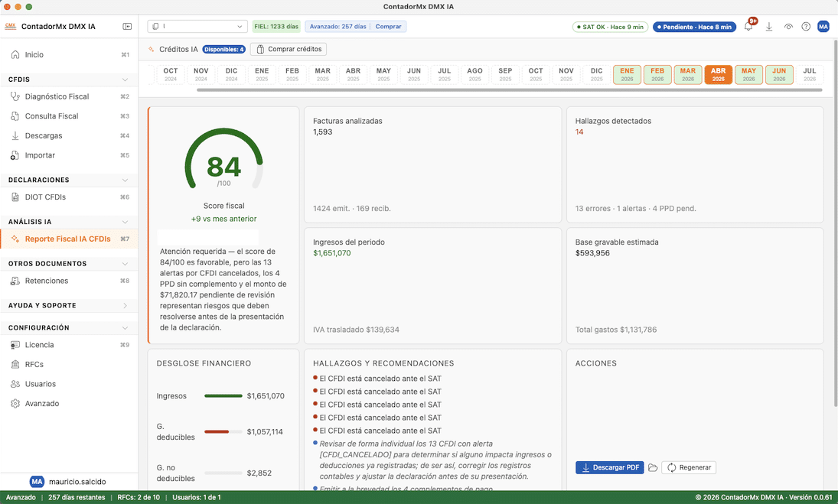This screenshot has height=504, width=838.
Task: Click the month timeline horizontal scrollbar
Action: coord(510,90)
